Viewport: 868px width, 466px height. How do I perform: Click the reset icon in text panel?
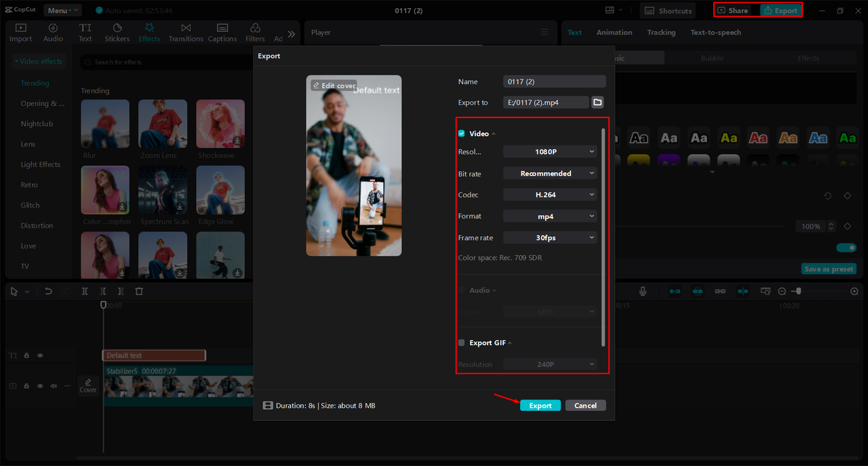pos(828,195)
